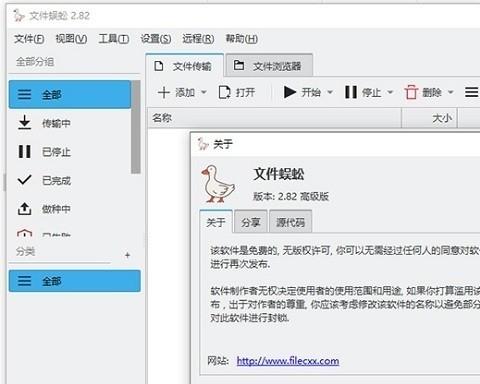Open the 帮助(H) menu

[241, 39]
